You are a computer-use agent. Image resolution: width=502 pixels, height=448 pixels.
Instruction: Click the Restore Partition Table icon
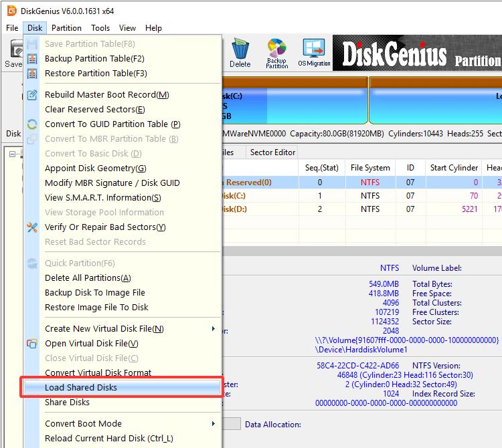point(32,74)
